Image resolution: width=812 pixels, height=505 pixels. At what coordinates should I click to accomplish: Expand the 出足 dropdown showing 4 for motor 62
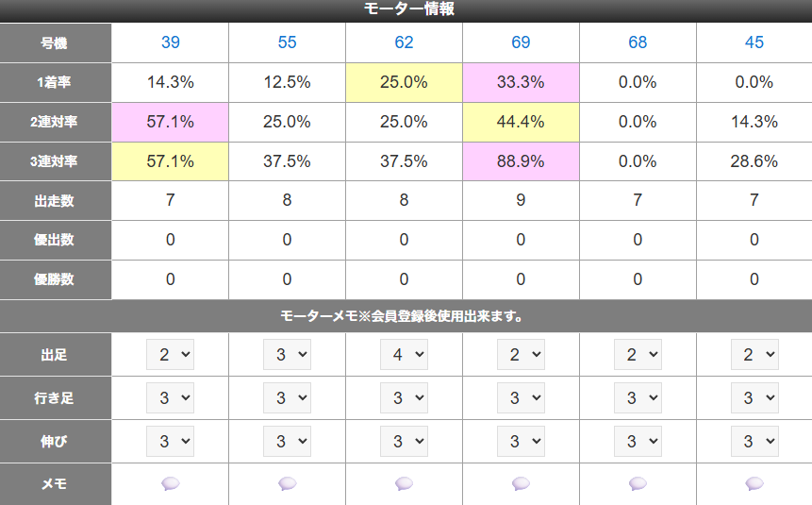point(404,355)
